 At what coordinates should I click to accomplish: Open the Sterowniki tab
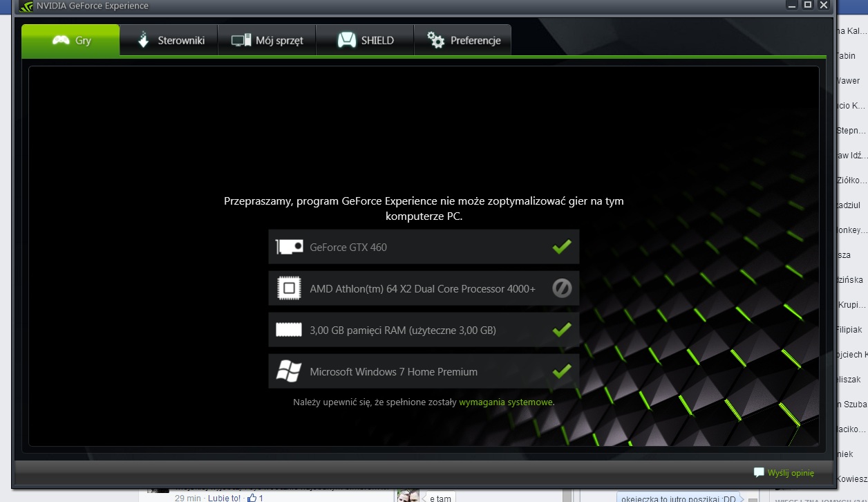pyautogui.click(x=169, y=40)
